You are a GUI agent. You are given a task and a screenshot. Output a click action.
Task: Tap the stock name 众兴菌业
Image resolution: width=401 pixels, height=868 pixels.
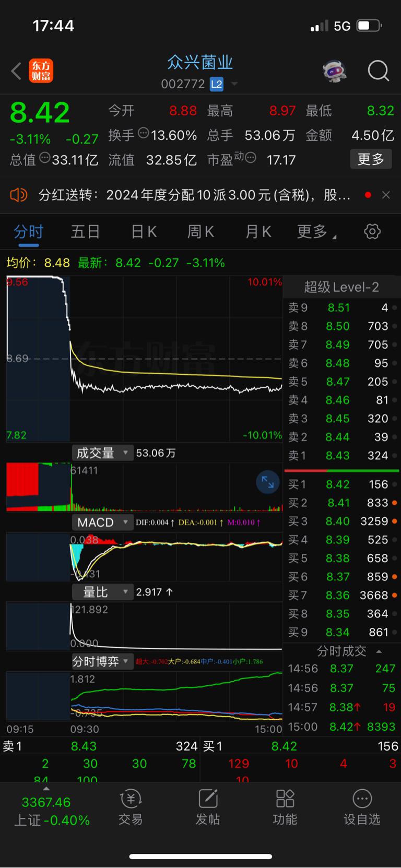pyautogui.click(x=200, y=63)
